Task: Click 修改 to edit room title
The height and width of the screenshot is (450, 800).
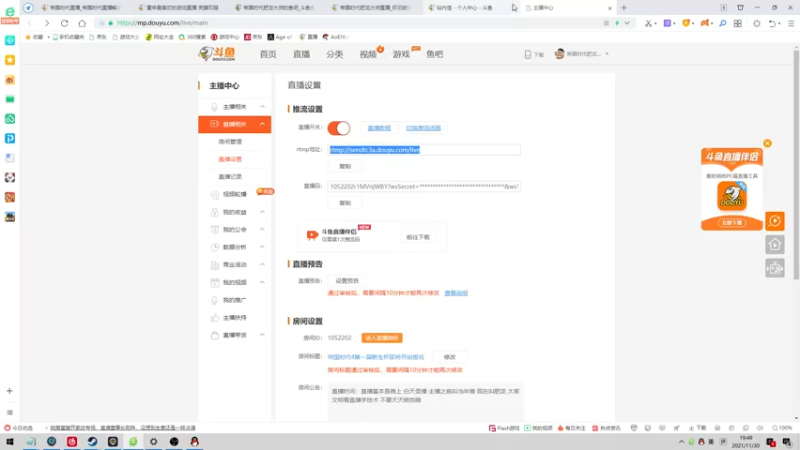Action: click(449, 357)
